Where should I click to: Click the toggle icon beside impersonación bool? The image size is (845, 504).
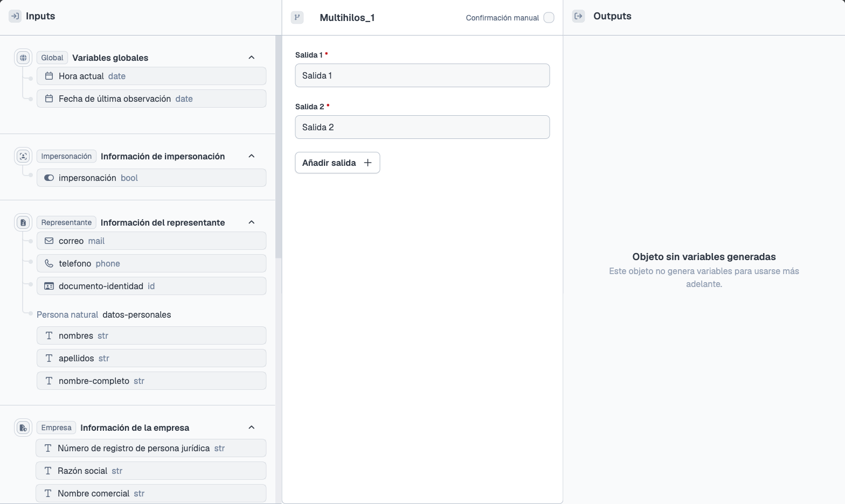[49, 178]
